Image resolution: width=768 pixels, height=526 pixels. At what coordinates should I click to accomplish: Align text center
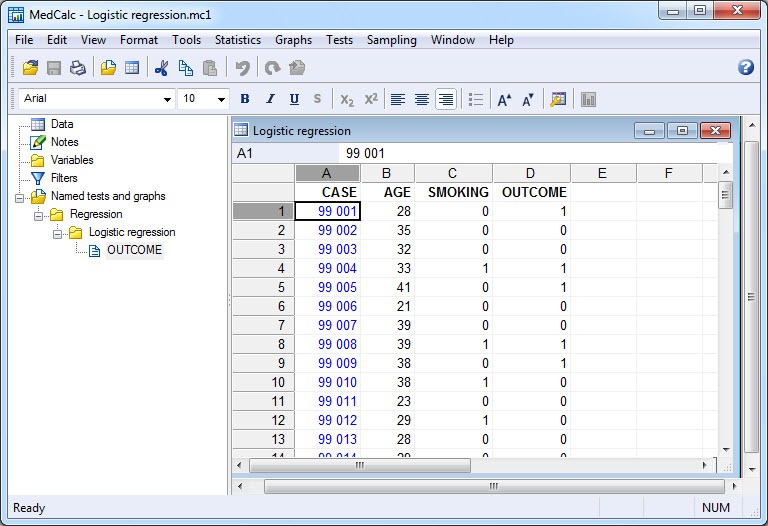pos(422,99)
